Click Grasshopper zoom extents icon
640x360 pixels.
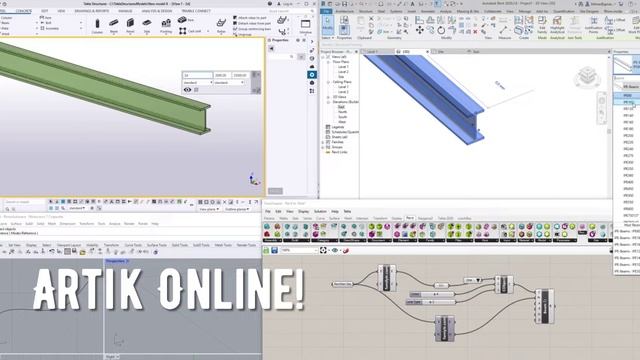coord(324,250)
